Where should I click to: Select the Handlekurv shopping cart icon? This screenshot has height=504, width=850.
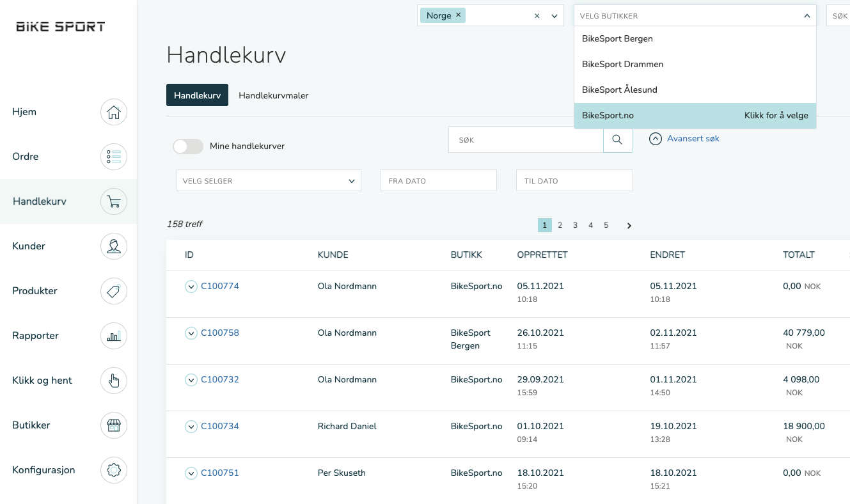click(114, 201)
